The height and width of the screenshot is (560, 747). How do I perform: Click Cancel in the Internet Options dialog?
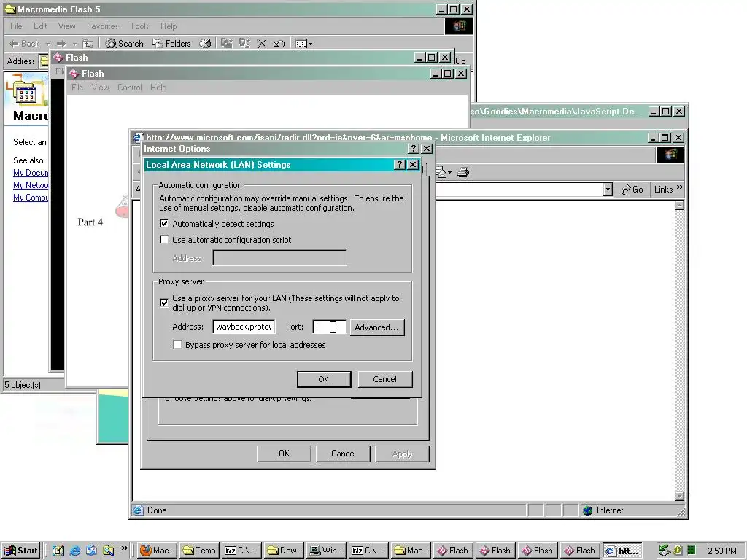coord(343,454)
